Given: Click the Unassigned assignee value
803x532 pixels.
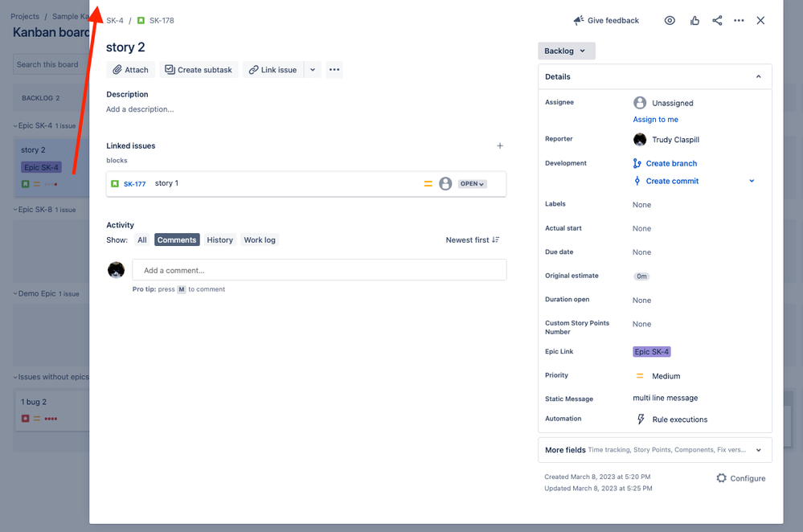Looking at the screenshot, I should click(663, 103).
